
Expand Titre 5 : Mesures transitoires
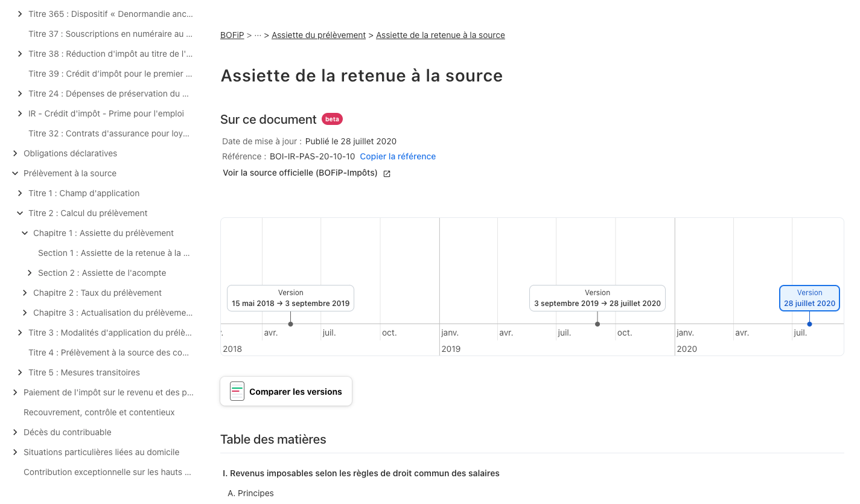pos(20,372)
